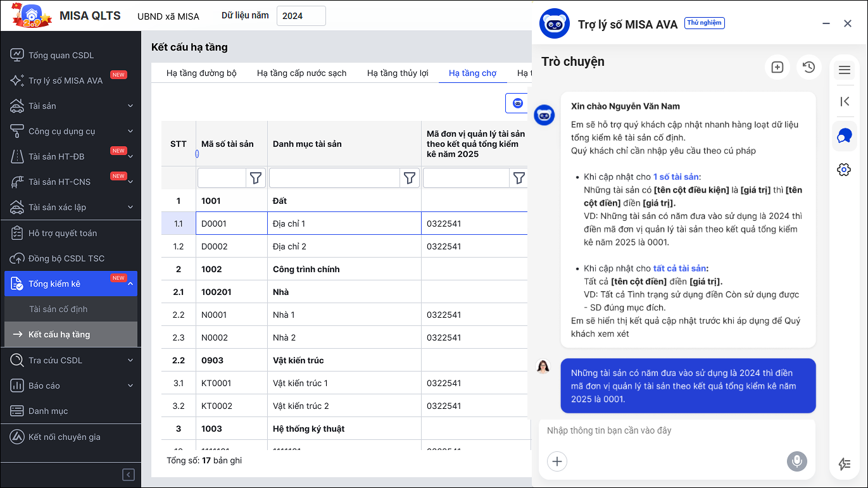Screen dimensions: 868x488
Task: Click the '1 số tài sản' link
Action: [x=676, y=177]
